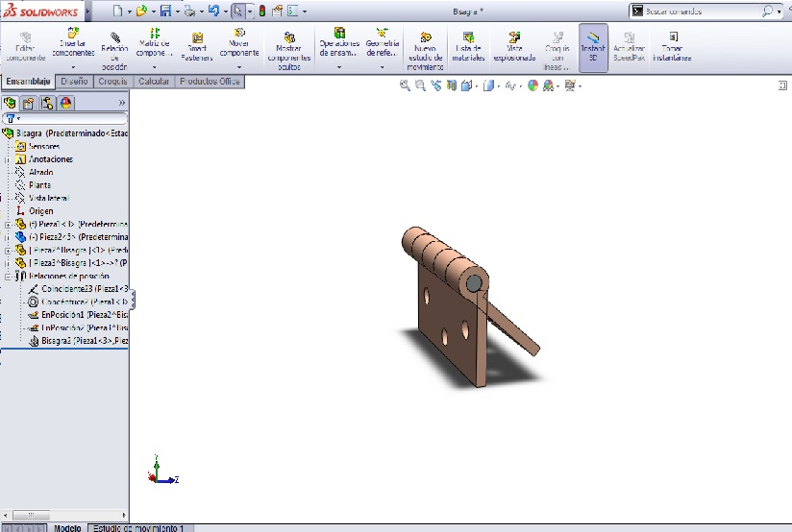The width and height of the screenshot is (792, 532).
Task: Switch to the Croquis tab
Action: 113,82
